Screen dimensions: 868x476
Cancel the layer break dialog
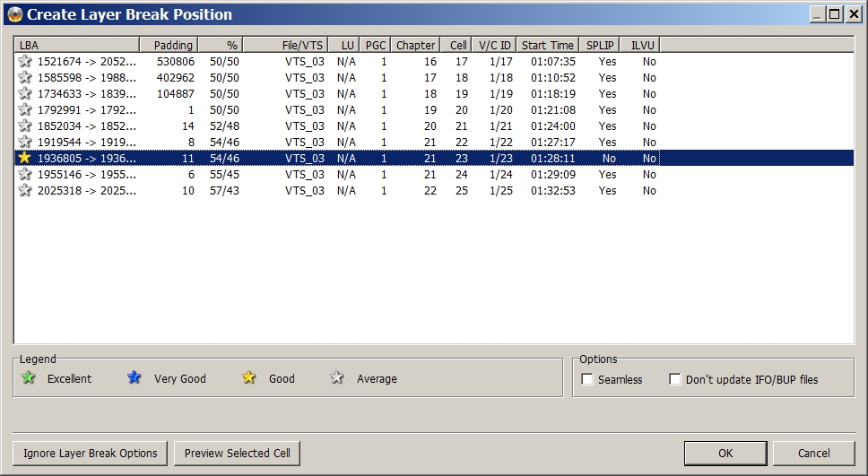tap(813, 453)
